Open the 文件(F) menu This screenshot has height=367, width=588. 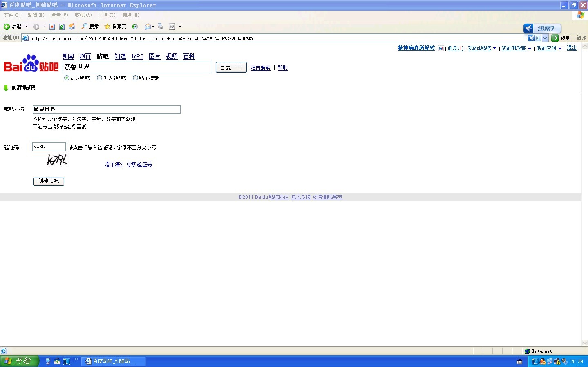coord(12,15)
